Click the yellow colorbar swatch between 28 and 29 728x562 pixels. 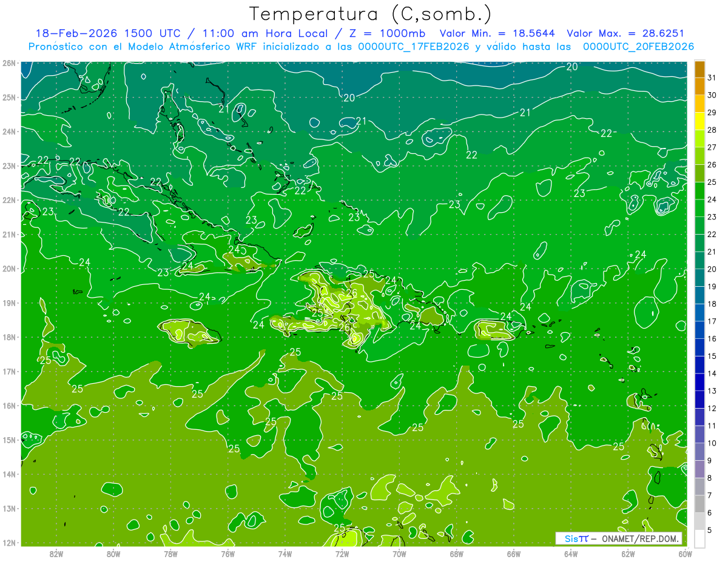click(x=699, y=121)
